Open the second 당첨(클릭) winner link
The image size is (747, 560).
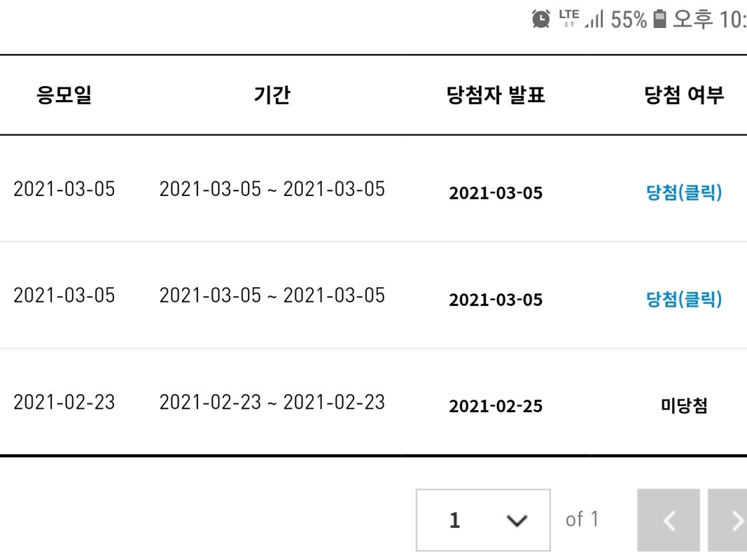tap(684, 299)
